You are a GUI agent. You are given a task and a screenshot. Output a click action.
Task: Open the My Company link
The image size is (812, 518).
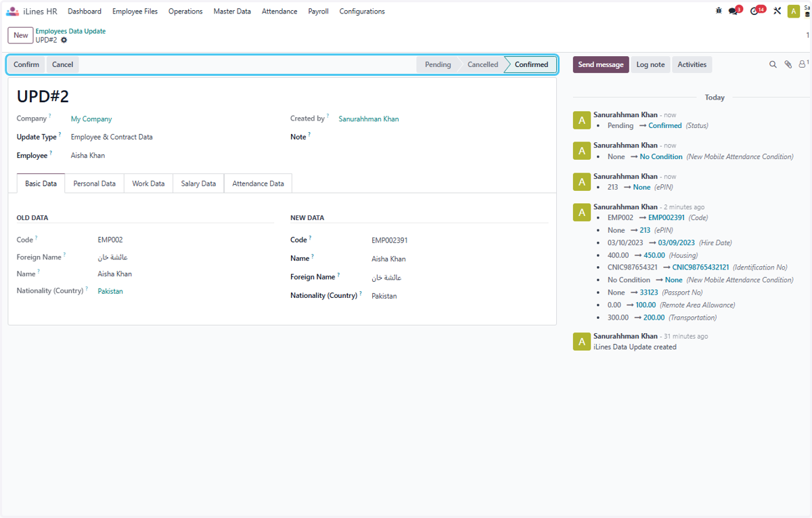[x=91, y=119]
